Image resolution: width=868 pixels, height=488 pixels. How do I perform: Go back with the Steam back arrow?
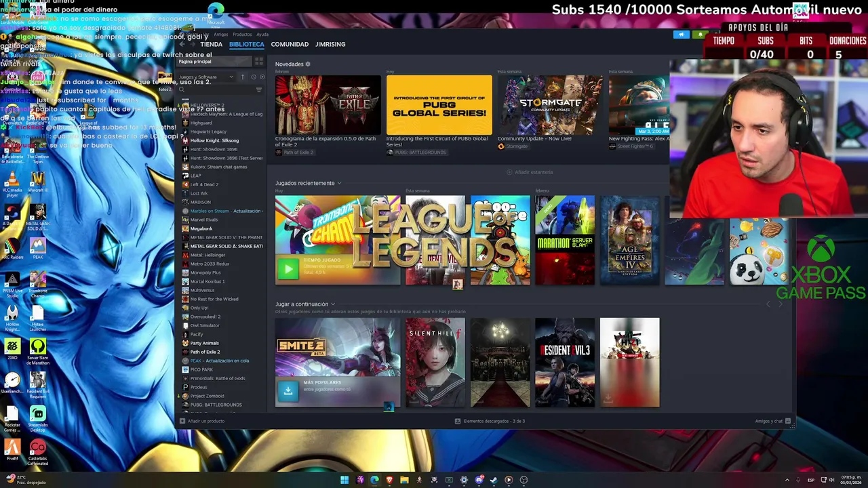click(x=182, y=44)
